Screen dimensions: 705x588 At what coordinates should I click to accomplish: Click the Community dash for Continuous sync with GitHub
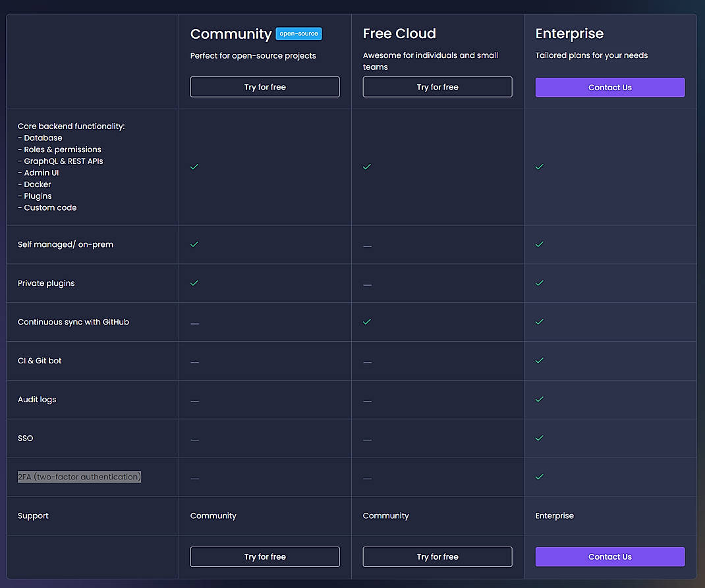pyautogui.click(x=194, y=323)
